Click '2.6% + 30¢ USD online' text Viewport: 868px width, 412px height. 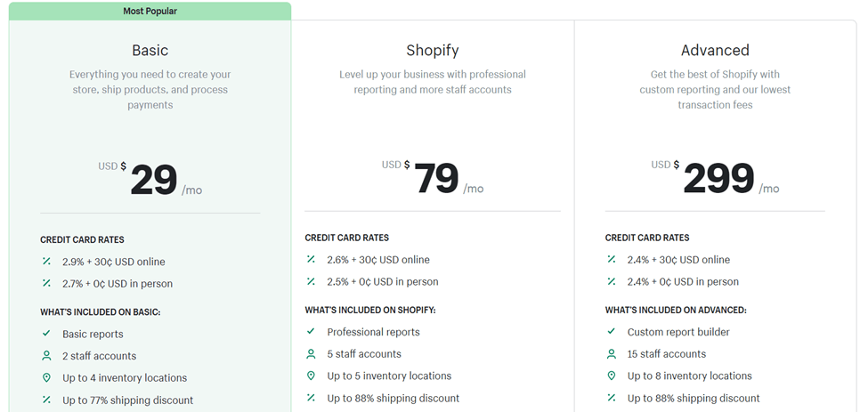(378, 259)
